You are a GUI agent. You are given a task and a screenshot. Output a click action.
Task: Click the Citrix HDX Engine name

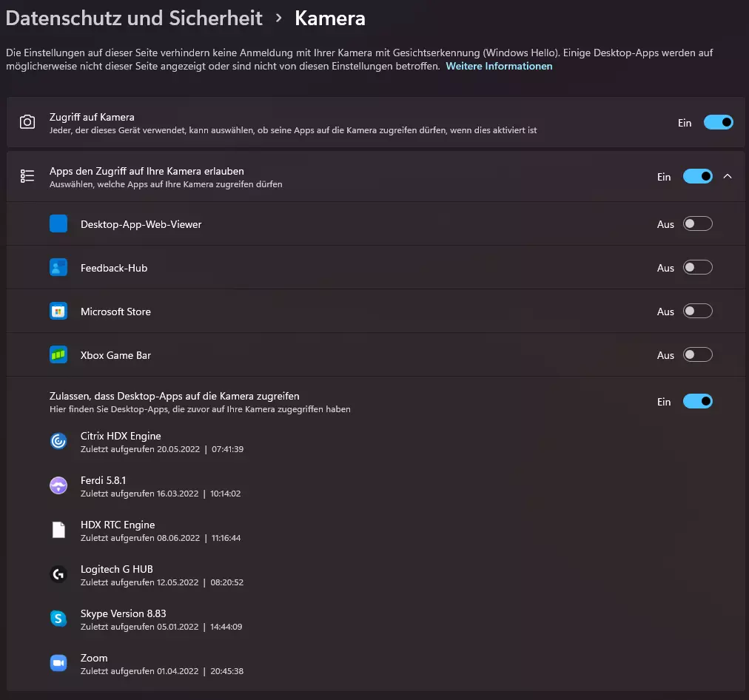pos(121,436)
